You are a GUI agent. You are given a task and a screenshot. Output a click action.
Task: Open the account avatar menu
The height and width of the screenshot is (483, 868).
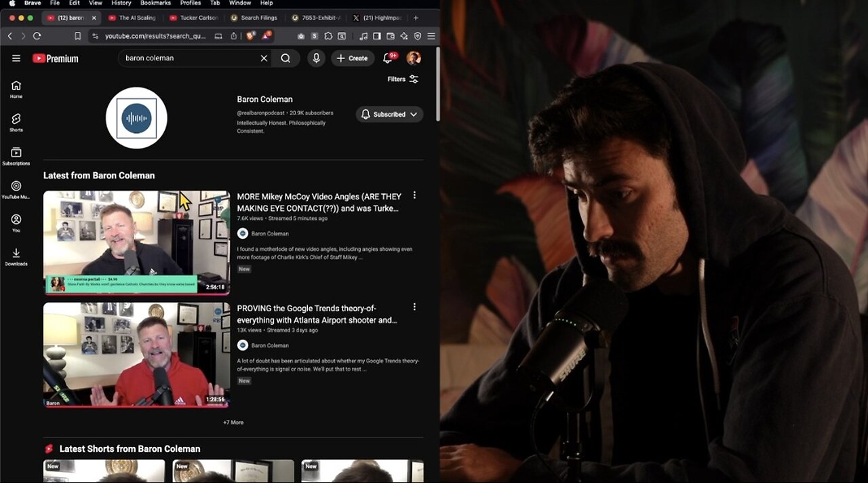pyautogui.click(x=414, y=58)
